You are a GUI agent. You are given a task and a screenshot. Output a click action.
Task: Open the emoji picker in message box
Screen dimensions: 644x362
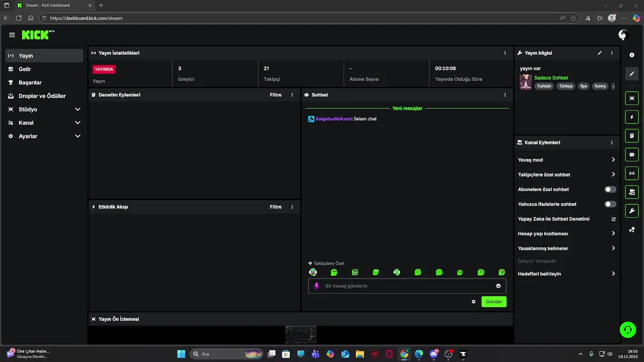(x=499, y=286)
